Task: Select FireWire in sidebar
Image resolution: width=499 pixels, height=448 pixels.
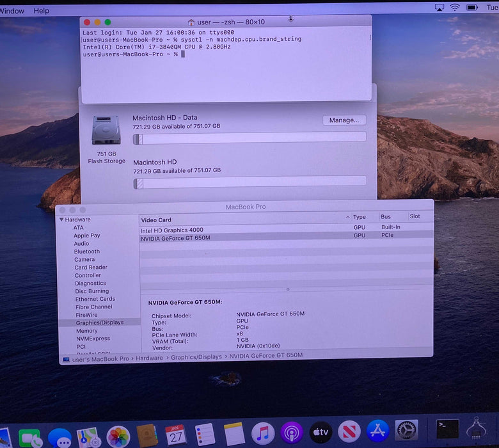Action: coord(86,315)
